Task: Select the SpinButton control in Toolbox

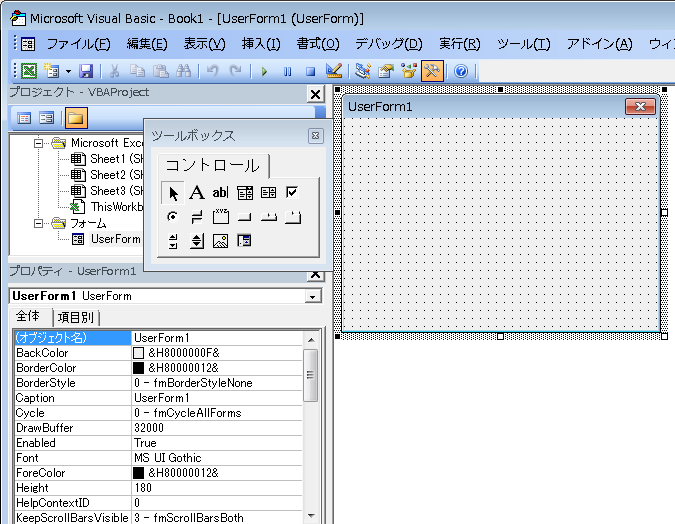Action: (x=197, y=241)
